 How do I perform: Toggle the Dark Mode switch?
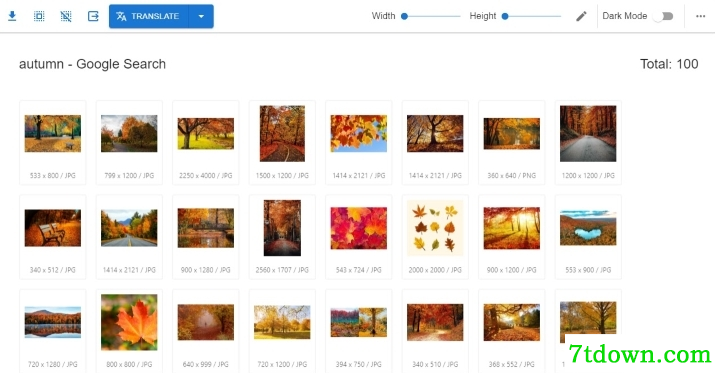663,16
